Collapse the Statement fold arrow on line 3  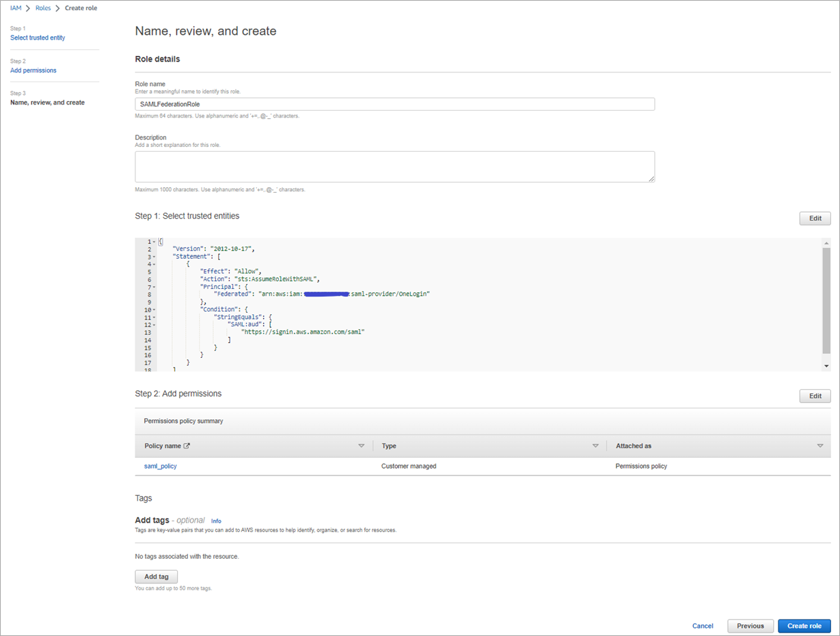click(x=154, y=257)
